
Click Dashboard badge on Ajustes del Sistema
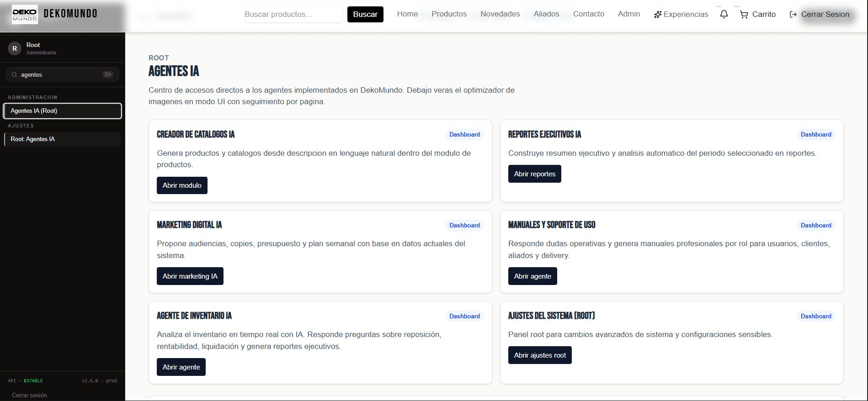(x=816, y=317)
